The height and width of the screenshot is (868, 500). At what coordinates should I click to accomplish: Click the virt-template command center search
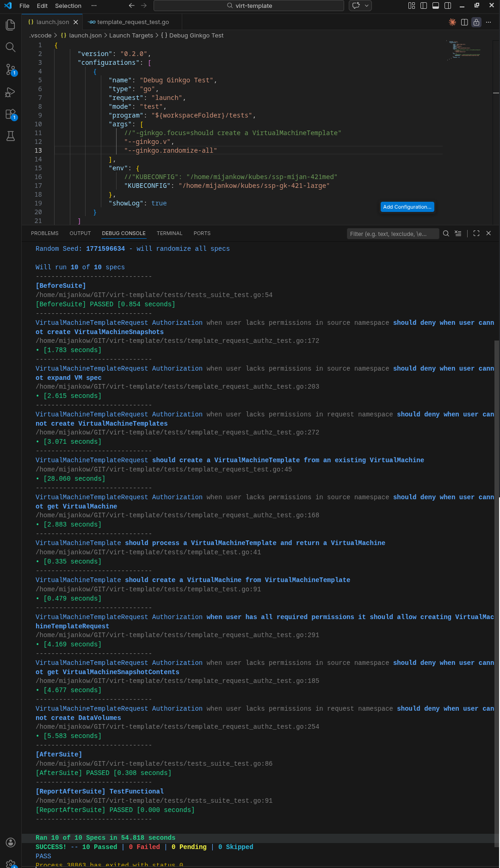coord(249,6)
